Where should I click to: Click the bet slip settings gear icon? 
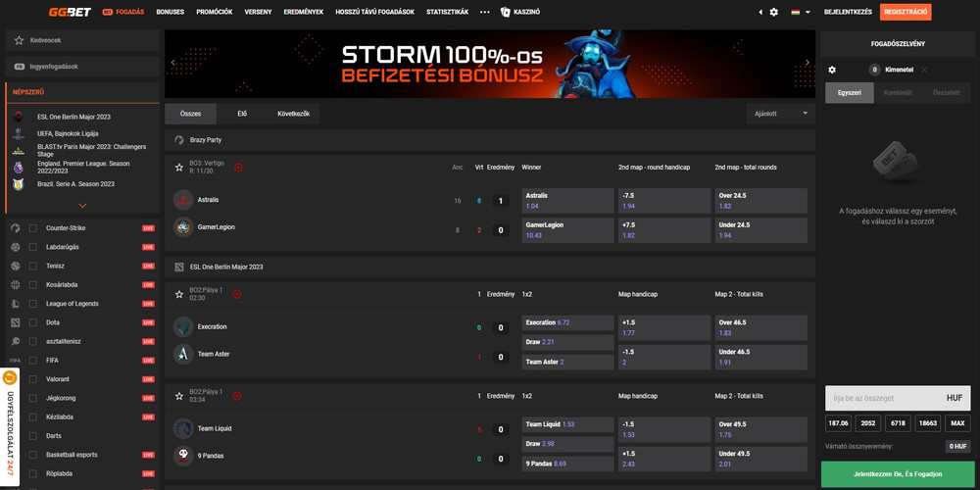832,70
